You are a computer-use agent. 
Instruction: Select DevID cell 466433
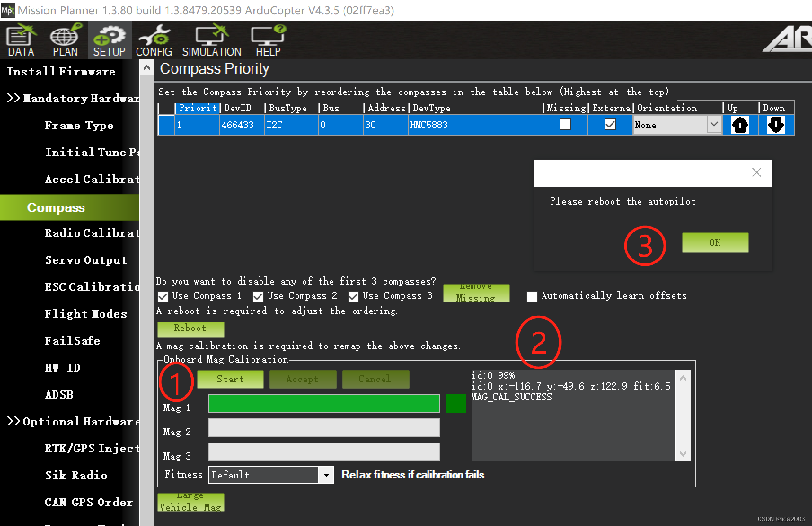[242, 125]
